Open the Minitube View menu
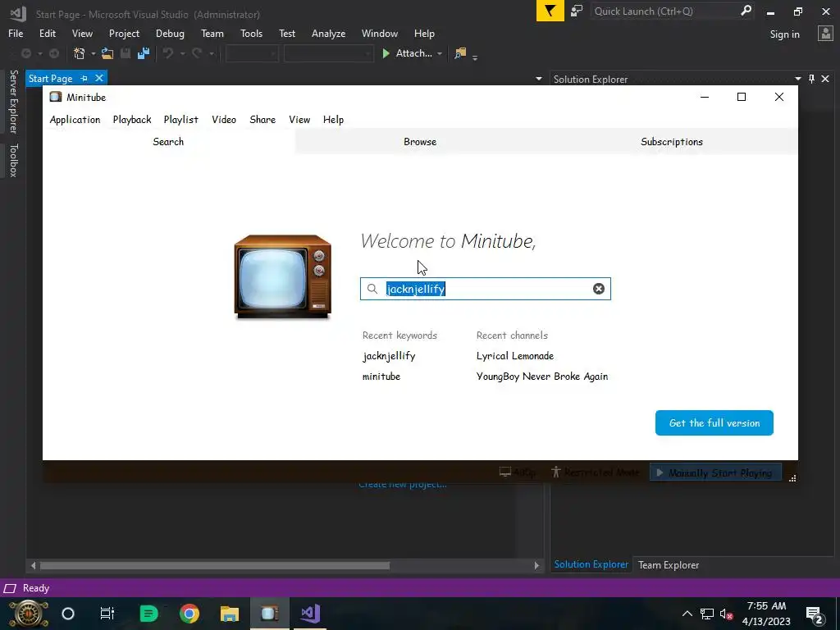Viewport: 840px width, 630px height. pyautogui.click(x=299, y=120)
